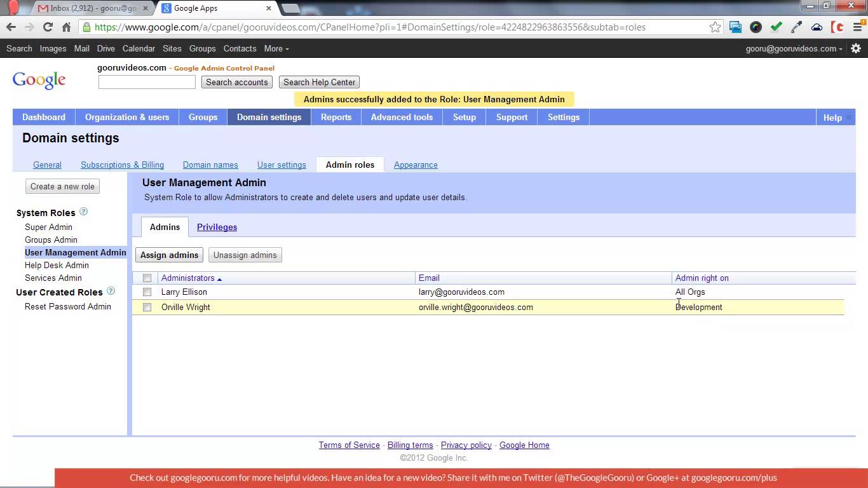The height and width of the screenshot is (488, 868).
Task: Select Services Admin role in sidebar
Action: (x=53, y=278)
